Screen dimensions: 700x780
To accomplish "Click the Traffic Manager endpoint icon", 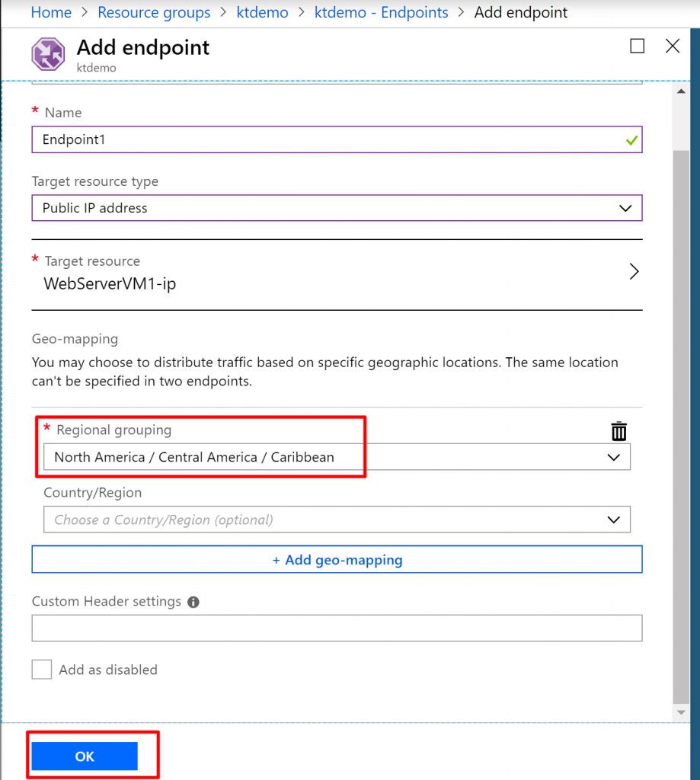I will click(x=48, y=54).
